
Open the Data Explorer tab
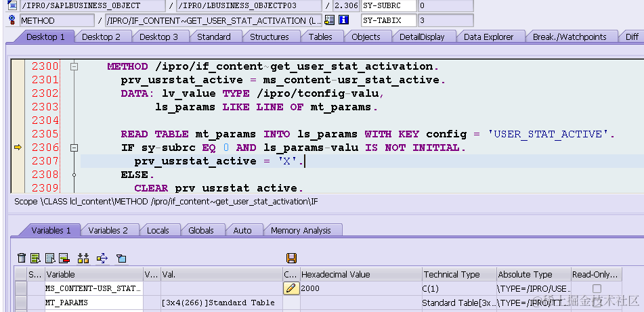[x=488, y=37]
